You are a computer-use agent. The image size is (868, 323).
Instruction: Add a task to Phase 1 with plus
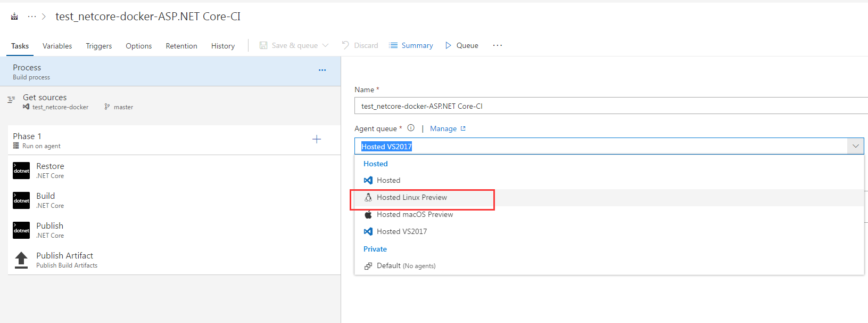click(317, 139)
